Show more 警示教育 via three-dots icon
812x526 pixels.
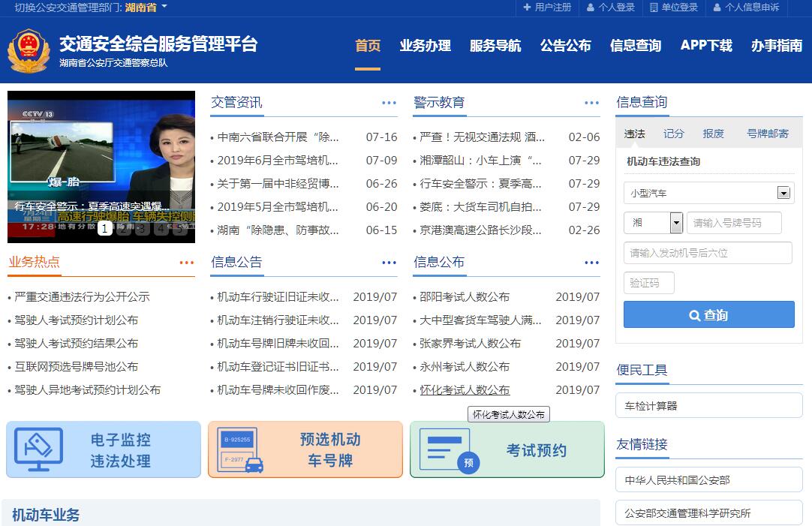pyautogui.click(x=591, y=103)
